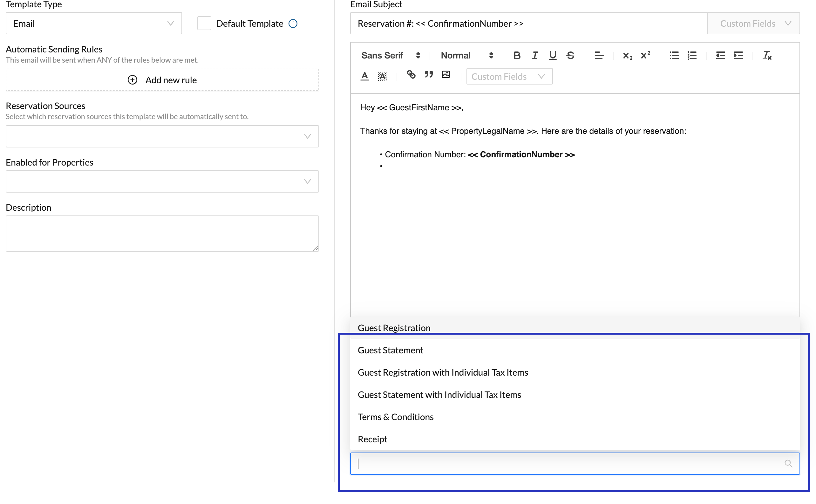Click into the Description text area

click(x=162, y=233)
